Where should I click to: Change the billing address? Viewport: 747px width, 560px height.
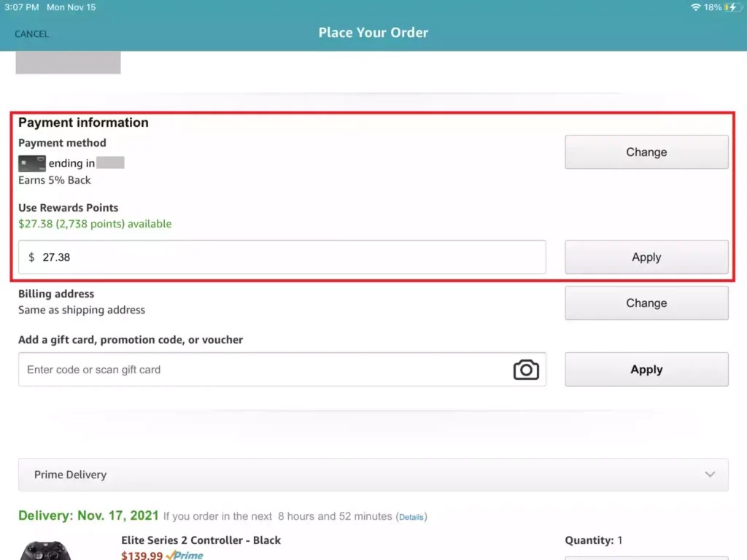(646, 303)
